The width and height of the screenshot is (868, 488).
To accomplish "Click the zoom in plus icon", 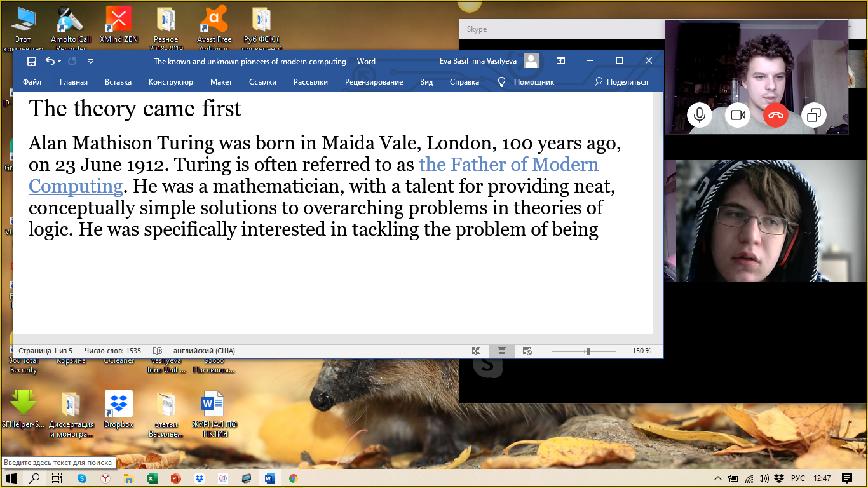I will click(x=621, y=351).
